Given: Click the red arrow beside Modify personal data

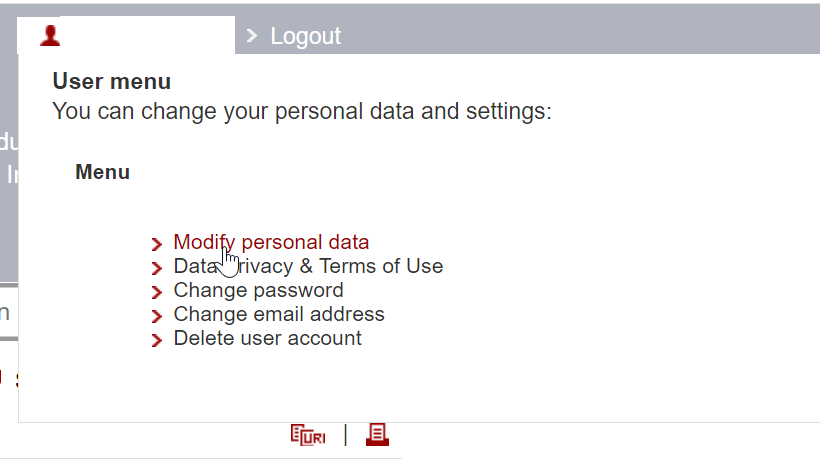Looking at the screenshot, I should coord(157,244).
